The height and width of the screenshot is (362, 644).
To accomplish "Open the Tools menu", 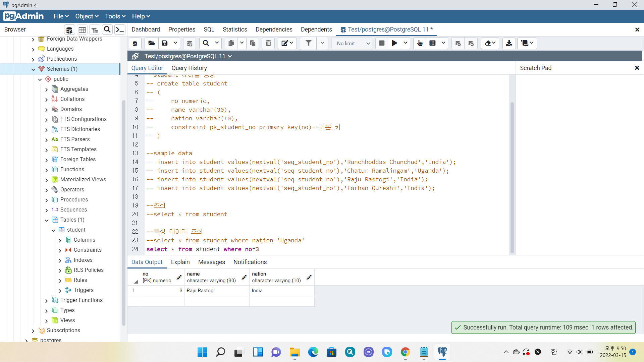I will pos(115,16).
